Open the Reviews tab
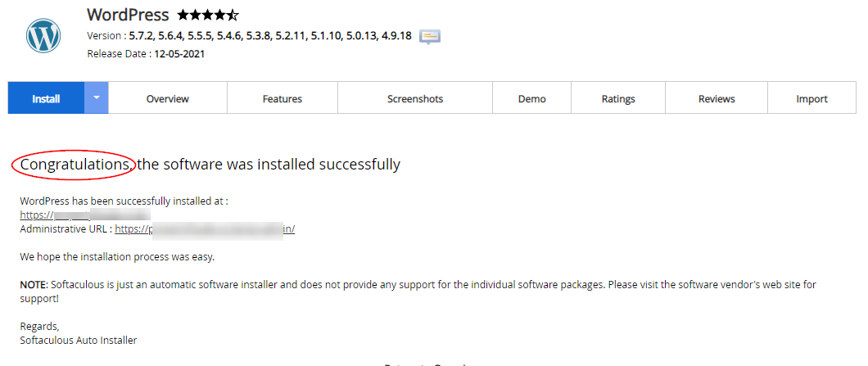This screenshot has width=868, height=366. tap(717, 98)
